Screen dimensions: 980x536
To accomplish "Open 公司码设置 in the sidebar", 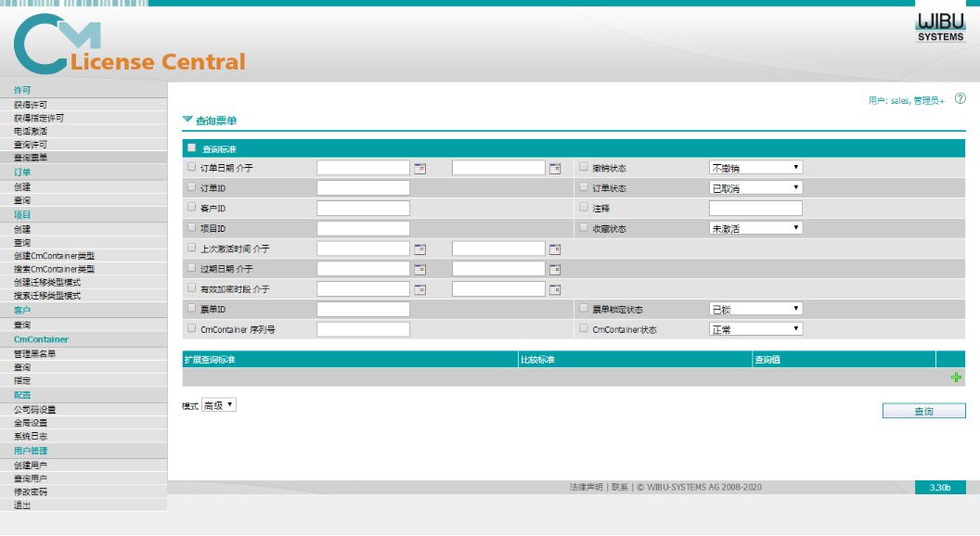I will click(x=35, y=409).
